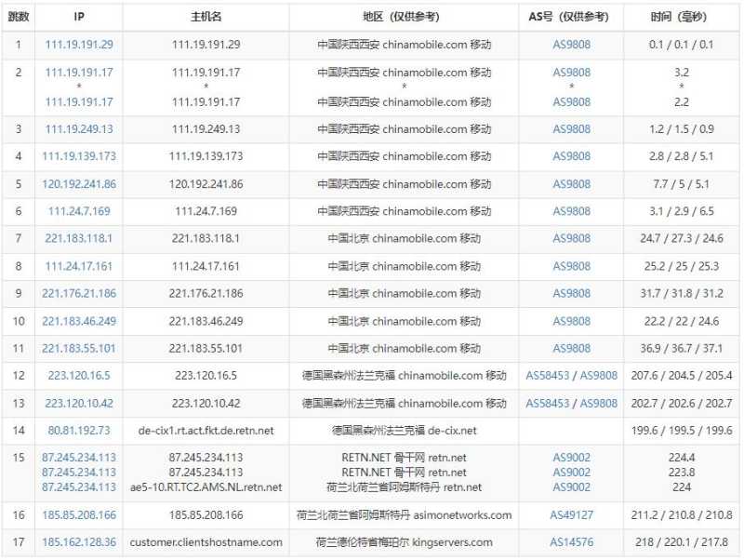Click AS9808 link in hop 13 row
This screenshot has width=744, height=560.
pos(599,404)
